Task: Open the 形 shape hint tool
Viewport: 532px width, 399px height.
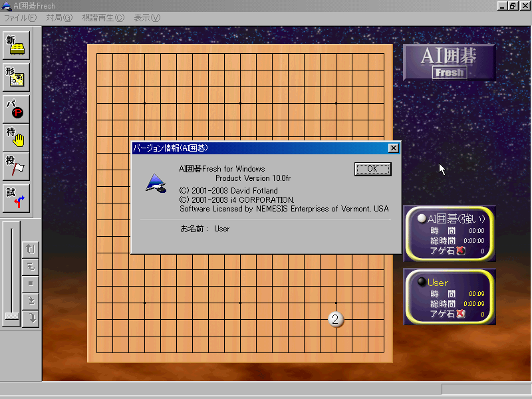Action: coord(16,77)
